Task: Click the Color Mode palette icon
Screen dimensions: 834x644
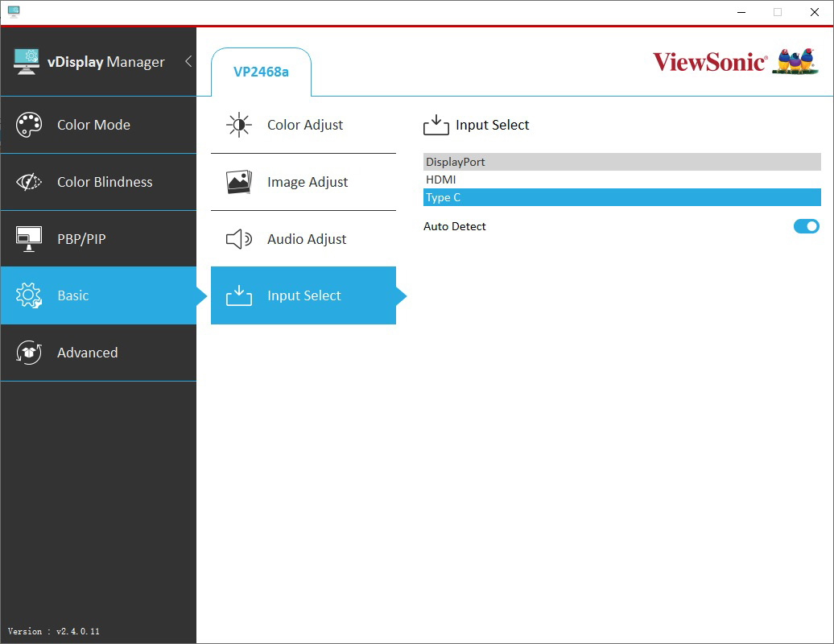Action: coord(29,125)
